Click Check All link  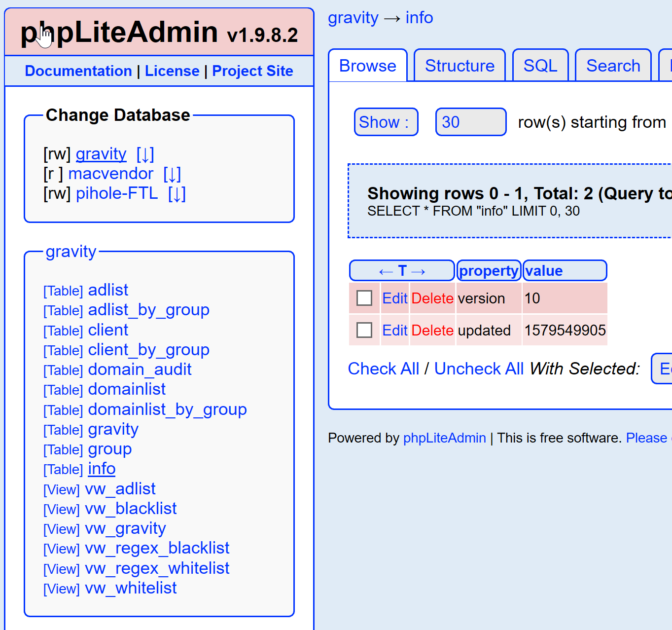(384, 369)
